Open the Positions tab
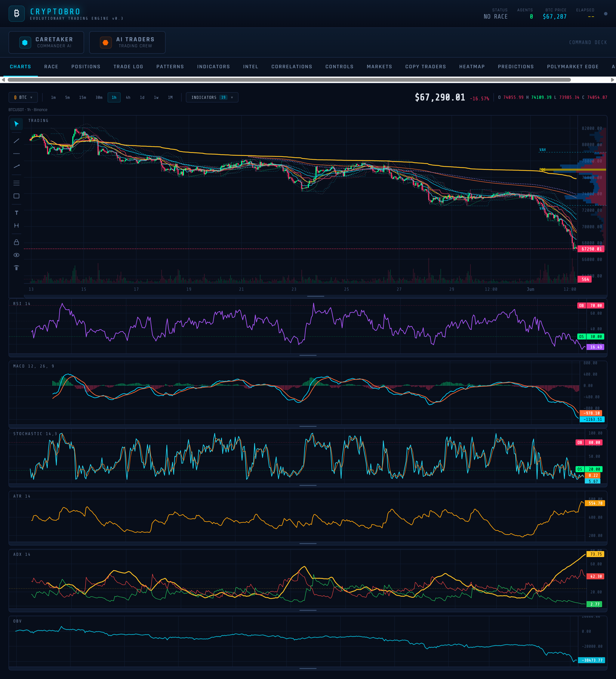This screenshot has height=679, width=616. click(x=86, y=67)
